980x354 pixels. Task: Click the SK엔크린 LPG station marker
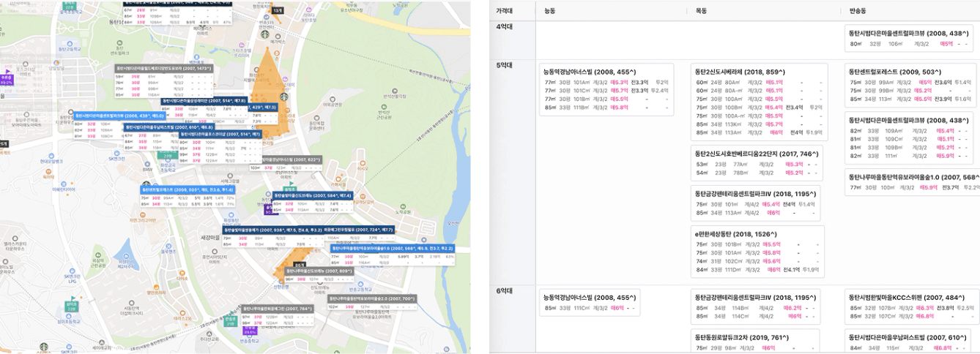[72, 271]
